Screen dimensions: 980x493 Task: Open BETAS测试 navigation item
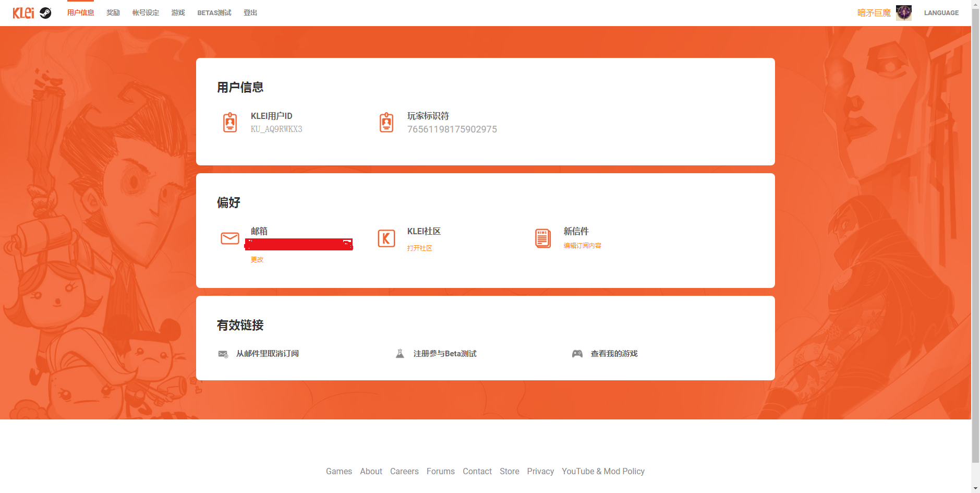[x=214, y=13]
